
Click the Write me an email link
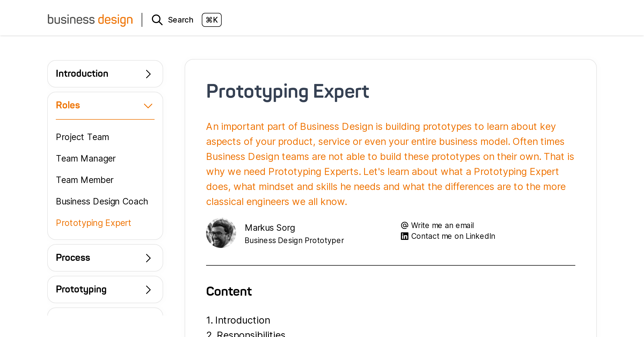(442, 225)
